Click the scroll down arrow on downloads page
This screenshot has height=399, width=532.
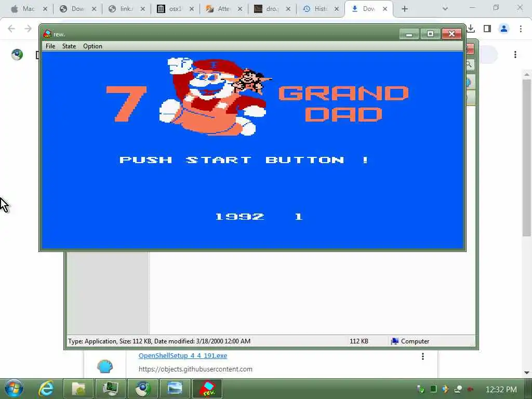click(527, 373)
